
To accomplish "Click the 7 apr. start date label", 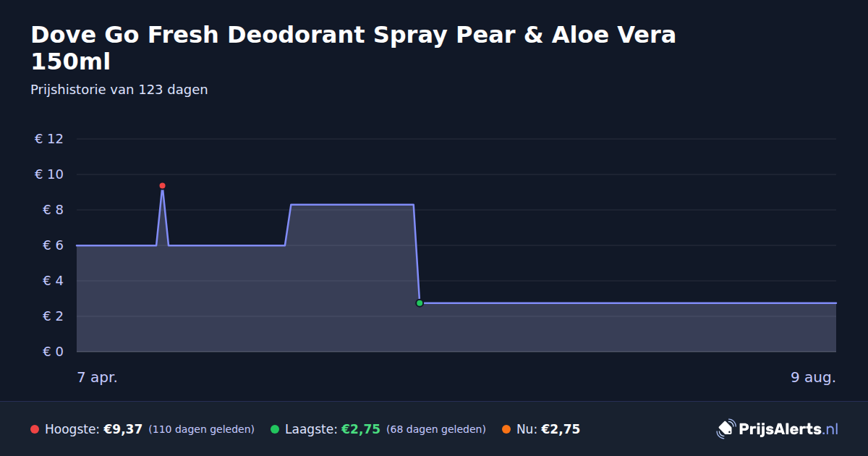I will [97, 378].
